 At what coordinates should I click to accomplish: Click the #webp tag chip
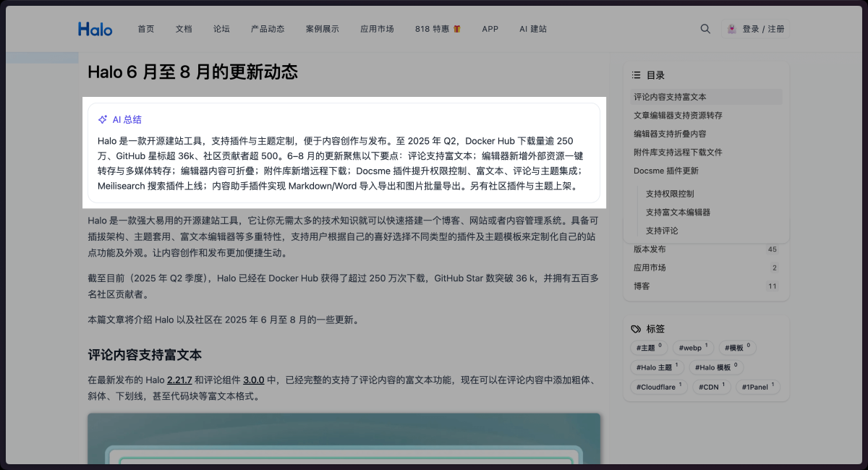click(x=692, y=347)
